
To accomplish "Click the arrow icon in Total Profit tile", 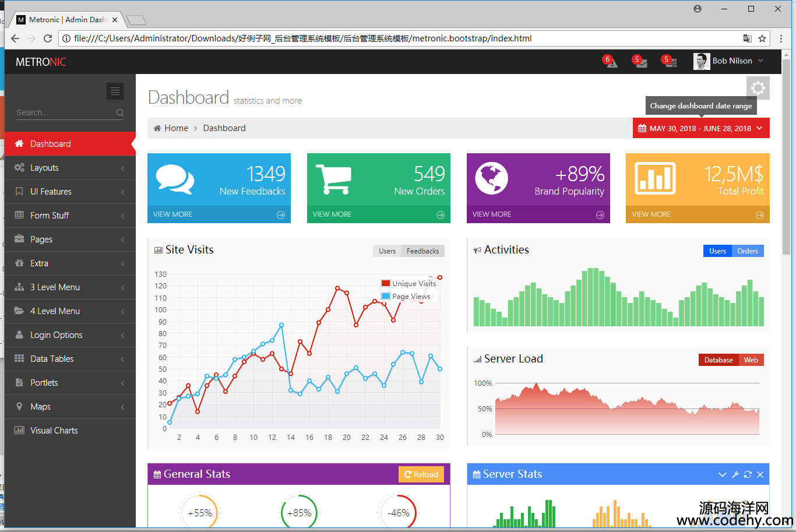I will [x=760, y=215].
